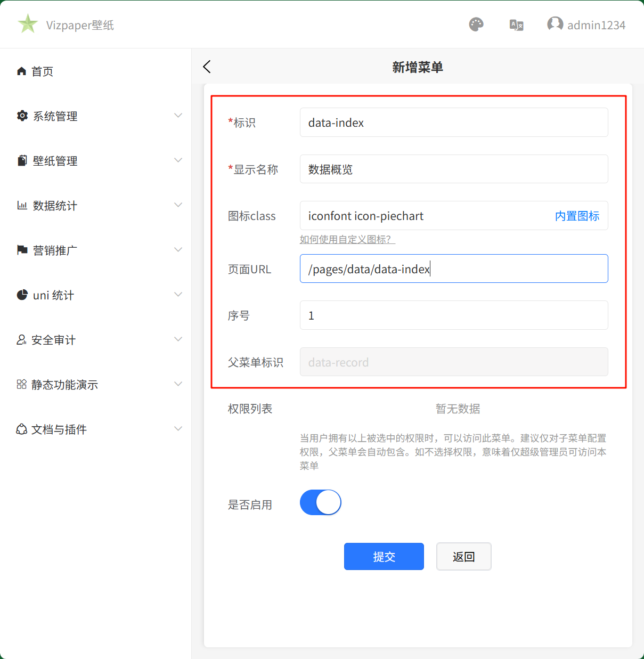Click the gear icon for 系统管理

pyautogui.click(x=22, y=116)
